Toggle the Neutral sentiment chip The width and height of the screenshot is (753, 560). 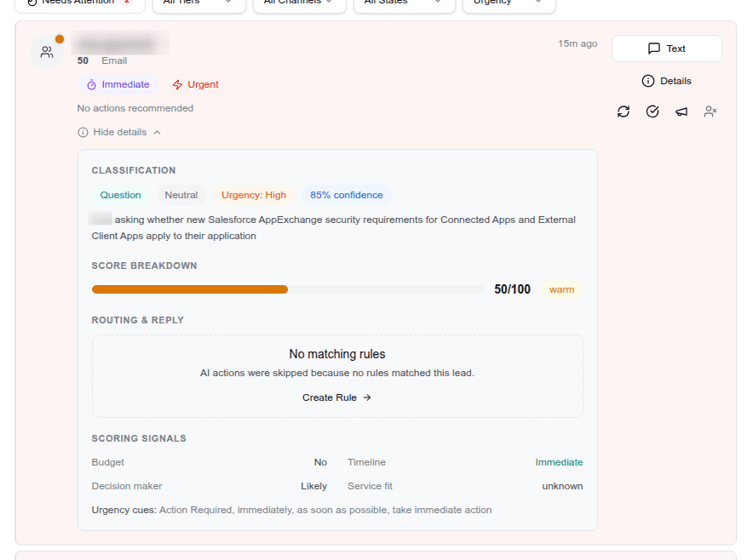(181, 195)
